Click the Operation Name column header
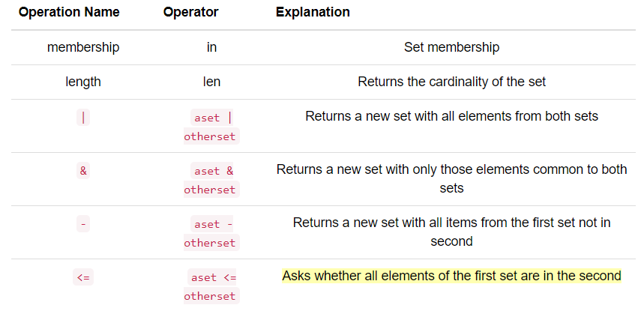 pos(69,12)
